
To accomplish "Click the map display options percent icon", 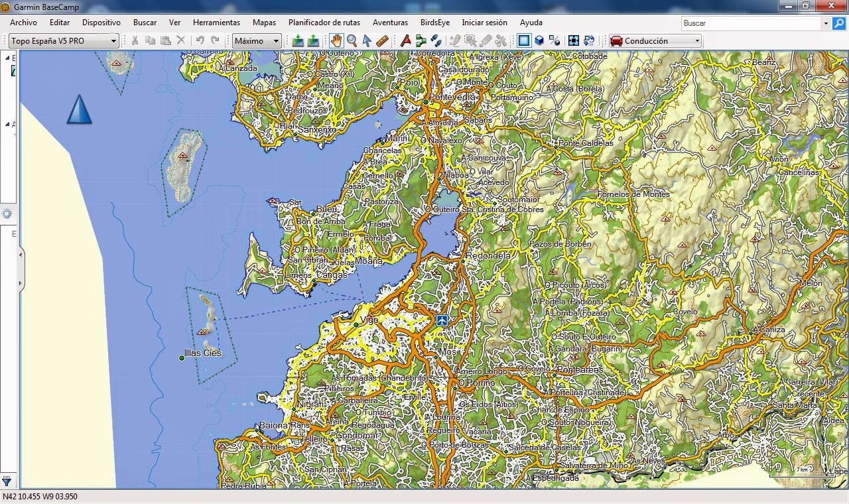I will point(555,40).
